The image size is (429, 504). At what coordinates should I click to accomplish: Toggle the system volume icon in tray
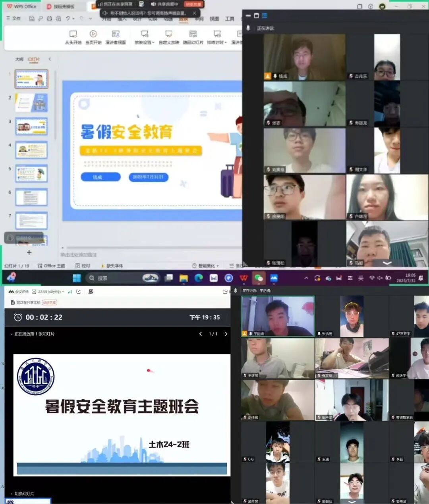coord(380,278)
